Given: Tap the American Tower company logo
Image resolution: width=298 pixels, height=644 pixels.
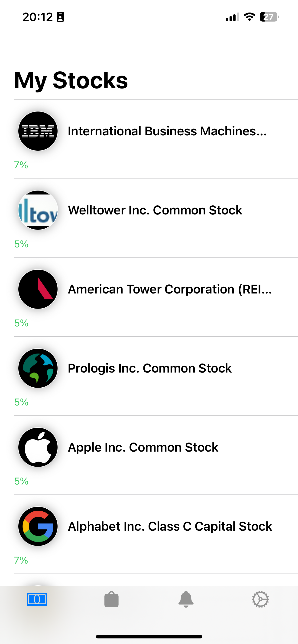Looking at the screenshot, I should 38,289.
